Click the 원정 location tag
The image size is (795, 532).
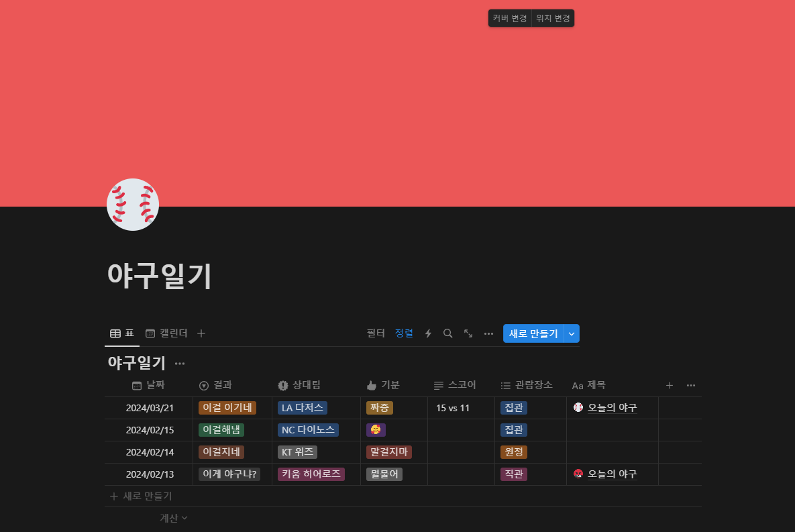tap(514, 452)
